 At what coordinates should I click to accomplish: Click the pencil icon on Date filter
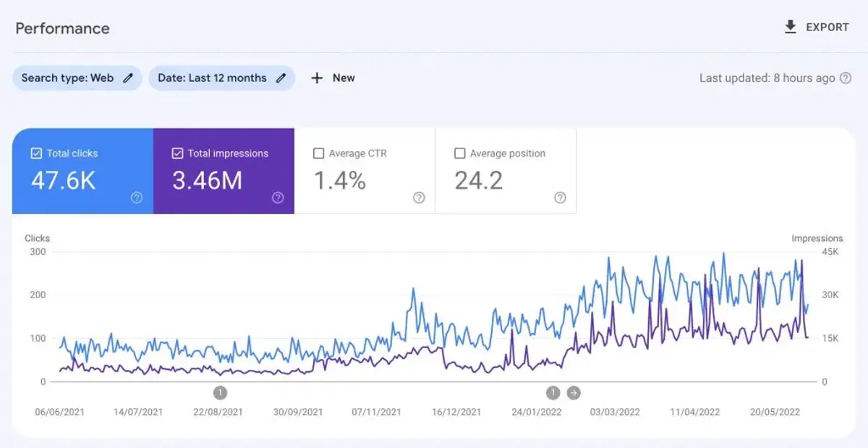(281, 77)
